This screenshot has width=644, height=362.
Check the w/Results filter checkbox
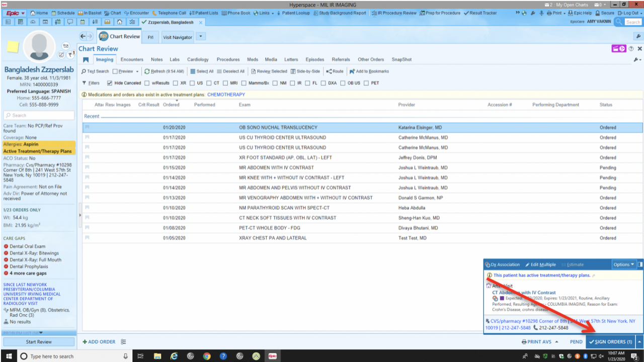(147, 83)
